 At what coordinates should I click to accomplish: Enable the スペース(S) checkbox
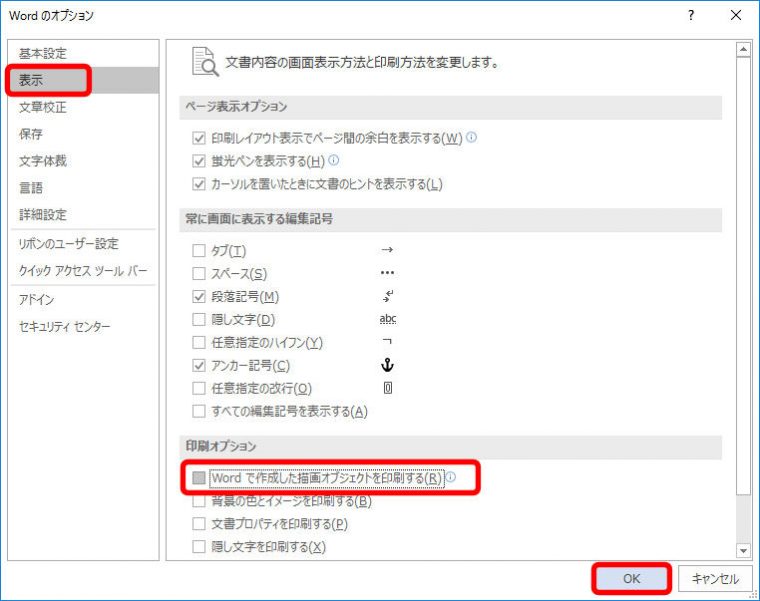199,273
